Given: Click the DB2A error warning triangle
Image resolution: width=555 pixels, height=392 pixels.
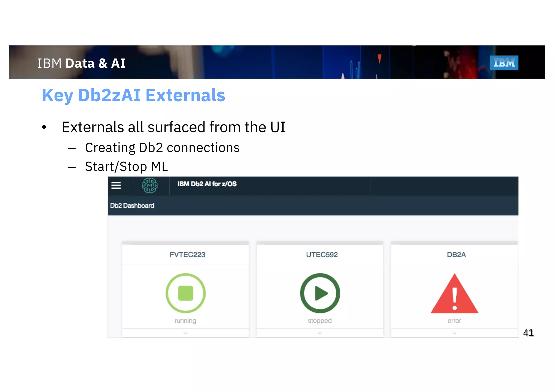Looking at the screenshot, I should point(455,294).
